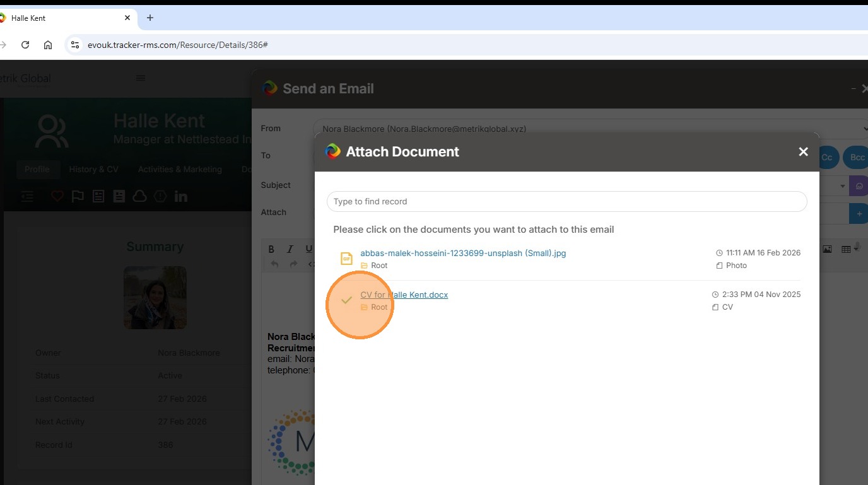
Task: Add Cc recipients in Send an Email
Action: coord(826,157)
